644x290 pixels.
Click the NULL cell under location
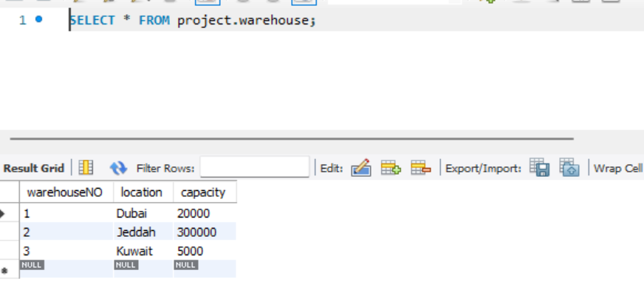143,269
